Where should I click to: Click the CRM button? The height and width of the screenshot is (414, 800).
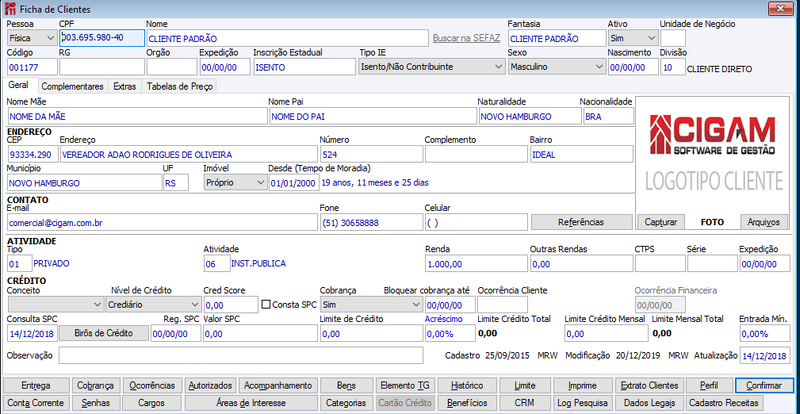pyautogui.click(x=525, y=402)
